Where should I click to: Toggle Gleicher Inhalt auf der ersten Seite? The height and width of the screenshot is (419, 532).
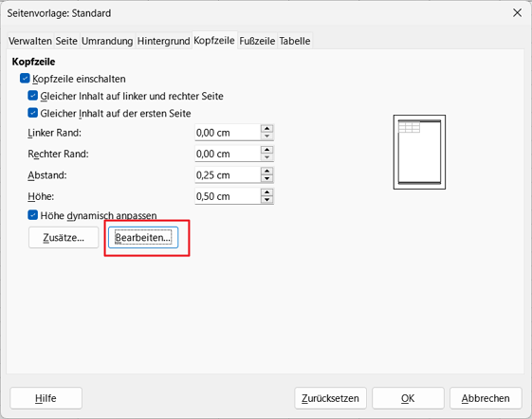coord(32,113)
